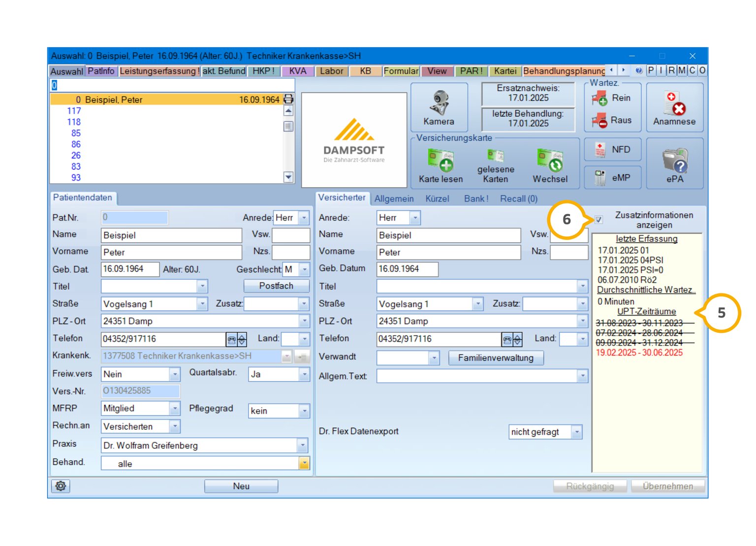Click the Wechsel insurance card icon

coord(550,165)
